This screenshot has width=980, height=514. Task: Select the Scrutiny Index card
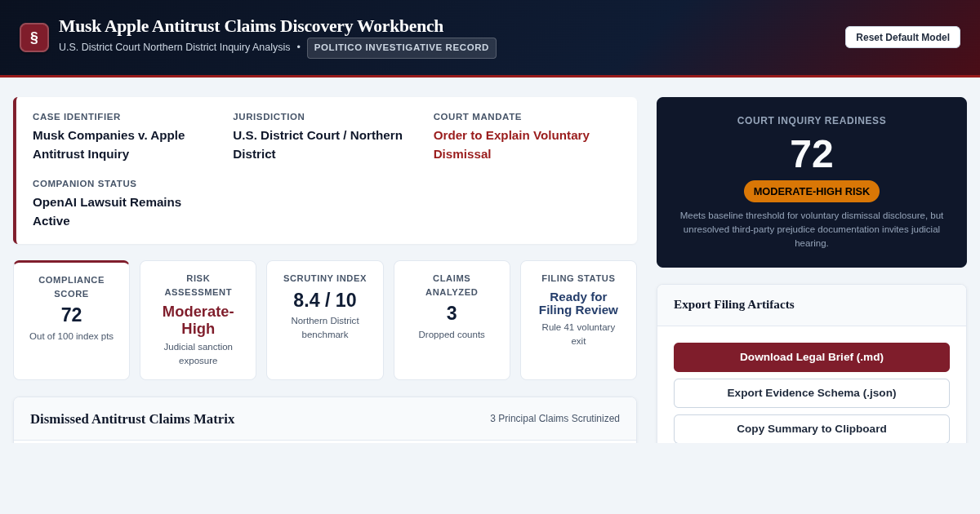[x=325, y=321]
